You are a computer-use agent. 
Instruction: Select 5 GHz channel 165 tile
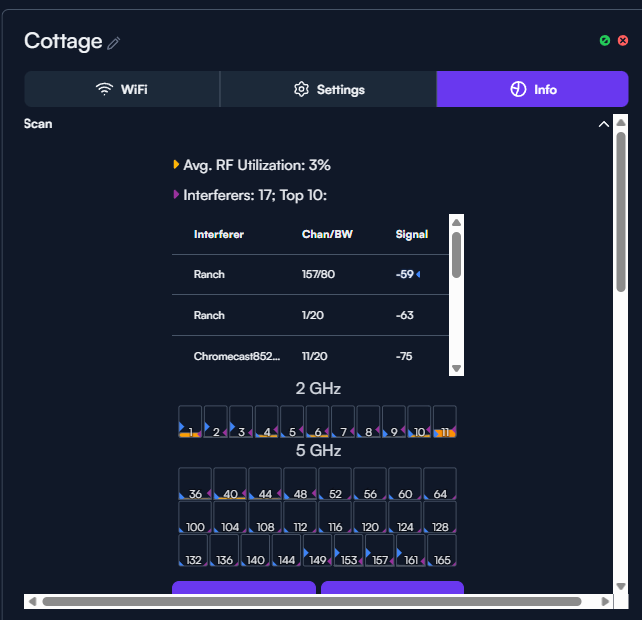[x=442, y=550]
